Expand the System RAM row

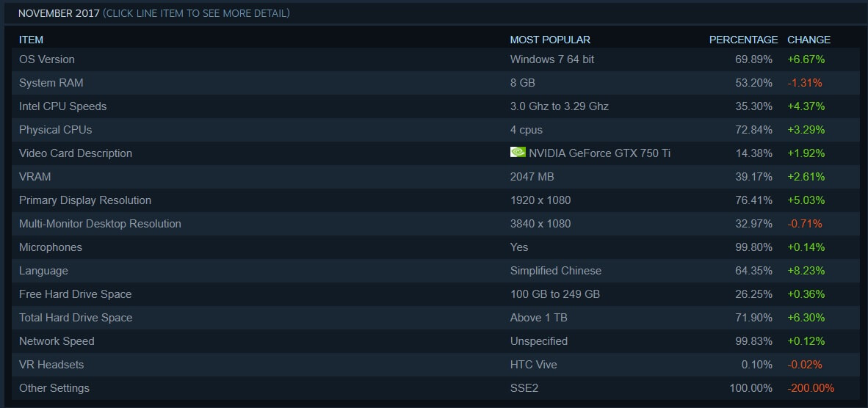(x=51, y=83)
